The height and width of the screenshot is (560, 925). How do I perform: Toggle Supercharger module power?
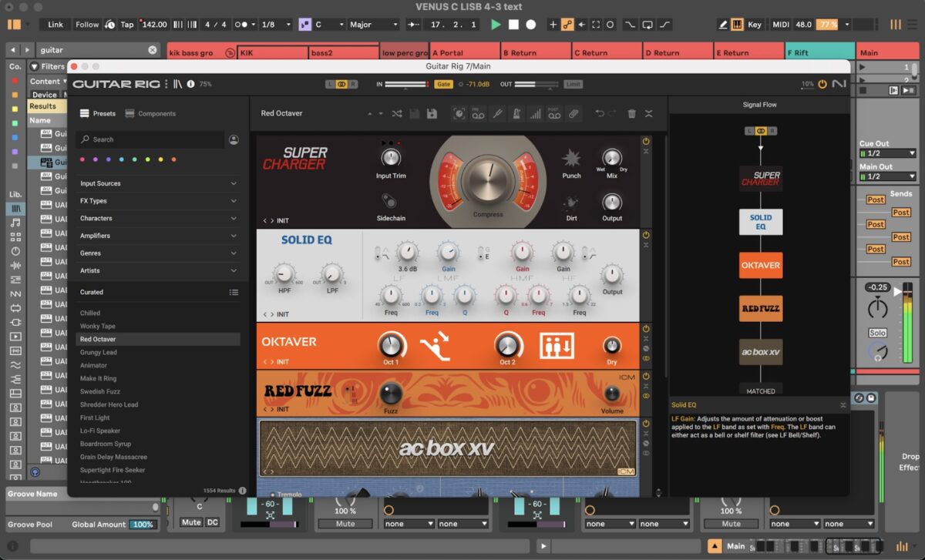(646, 141)
